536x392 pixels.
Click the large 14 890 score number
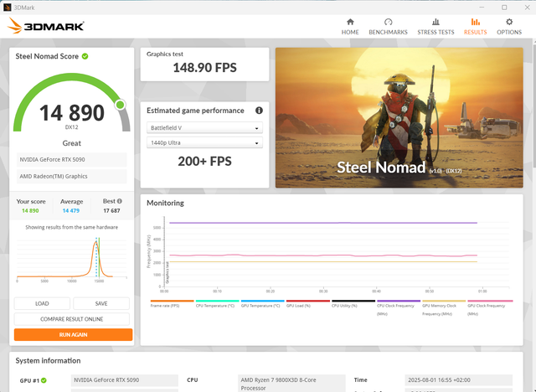click(72, 113)
